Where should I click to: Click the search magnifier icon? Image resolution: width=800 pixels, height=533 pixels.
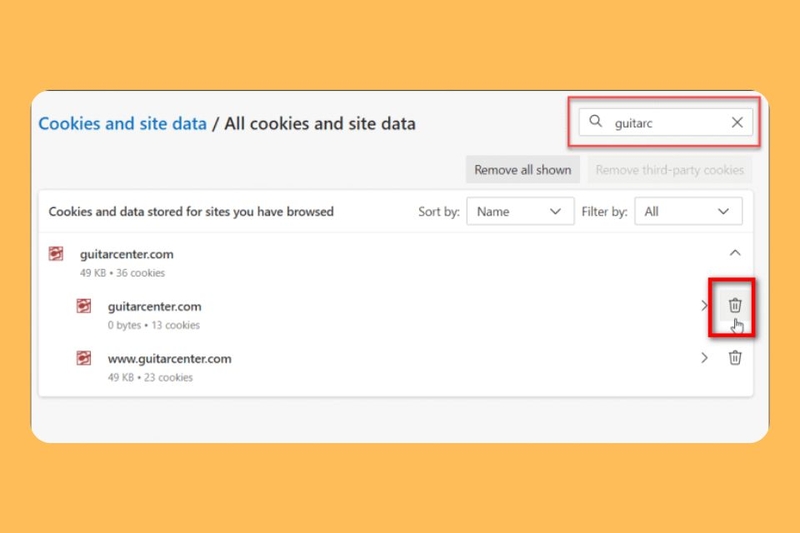[595, 121]
